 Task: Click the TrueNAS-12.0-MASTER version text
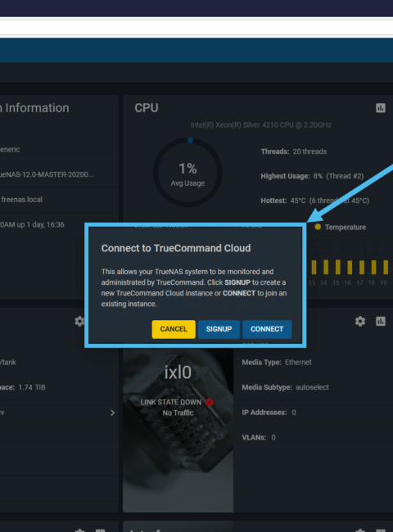47,174
